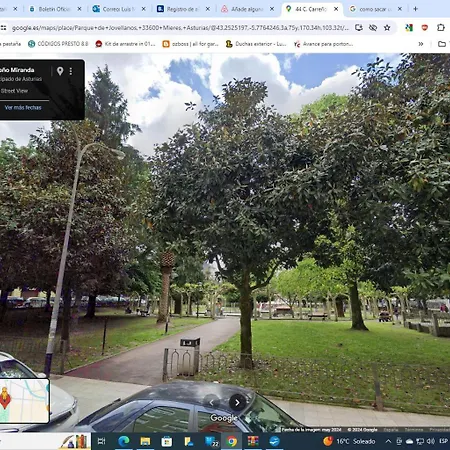This screenshot has height=450, width=450.
Task: Open the mini map thumbnail
Action: (24, 401)
